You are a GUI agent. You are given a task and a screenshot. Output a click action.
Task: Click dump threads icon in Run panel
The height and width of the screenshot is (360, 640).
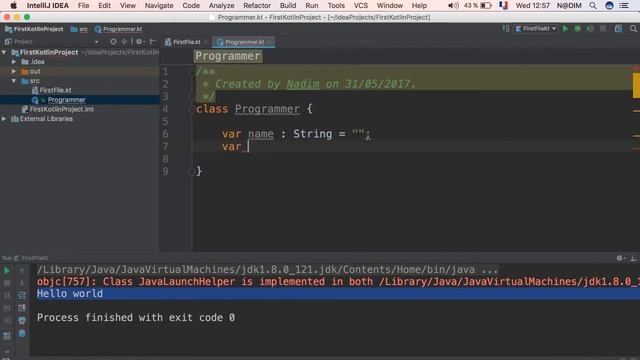pos(7,308)
